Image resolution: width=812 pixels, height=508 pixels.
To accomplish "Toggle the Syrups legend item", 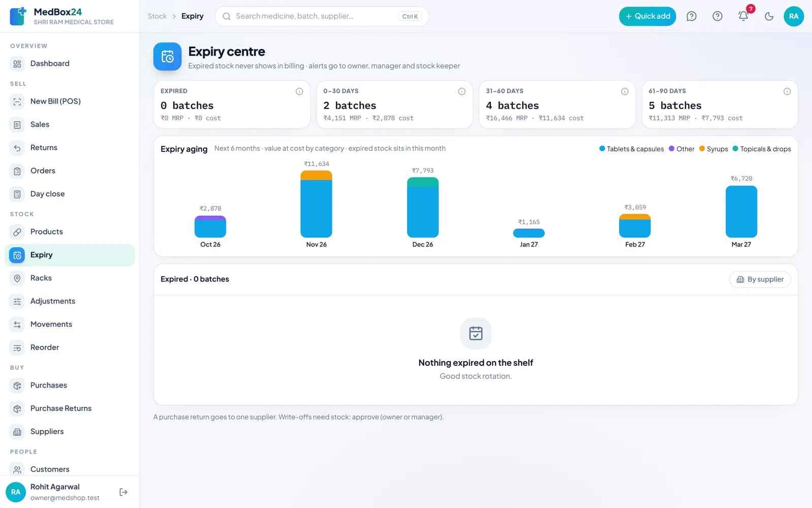I will click(x=714, y=149).
